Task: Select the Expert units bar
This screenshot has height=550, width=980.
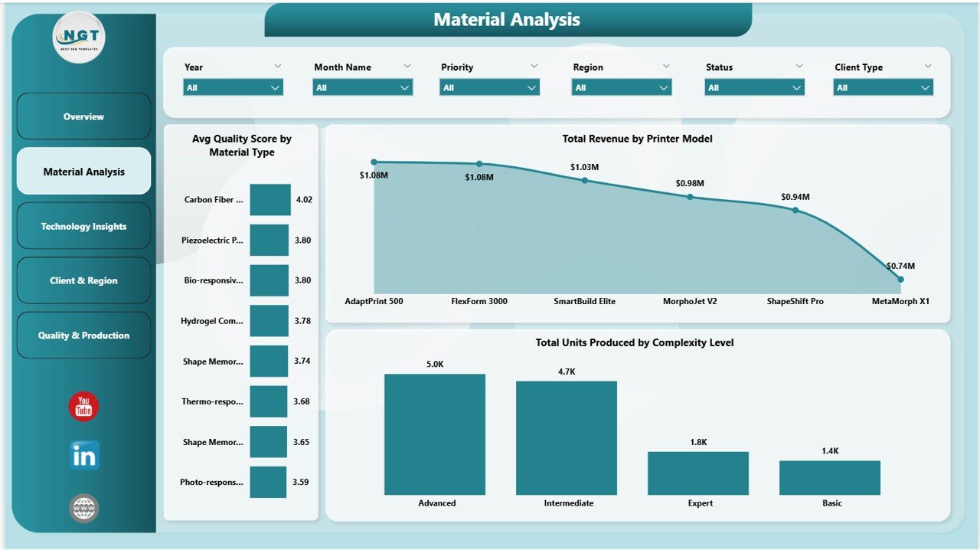Action: point(697,473)
